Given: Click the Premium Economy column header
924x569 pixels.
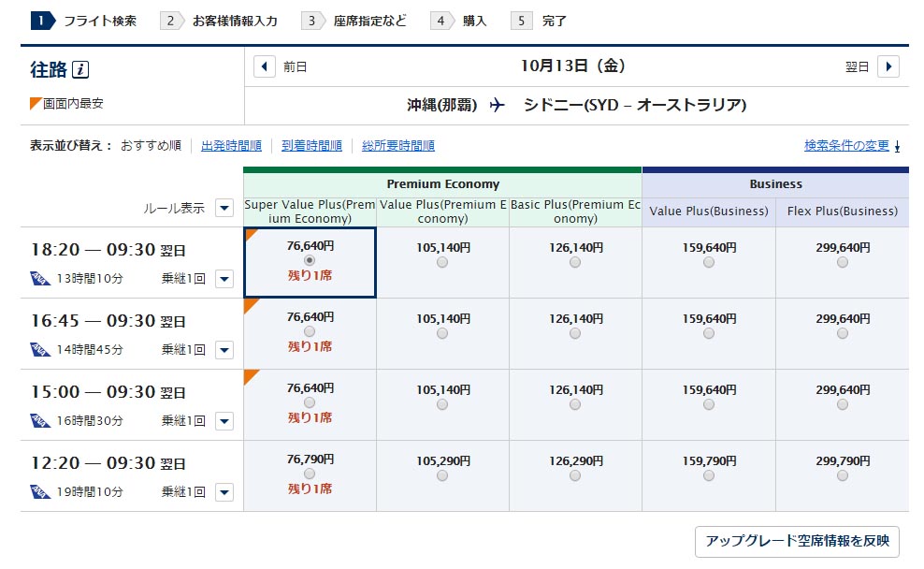Looking at the screenshot, I should pos(442,184).
